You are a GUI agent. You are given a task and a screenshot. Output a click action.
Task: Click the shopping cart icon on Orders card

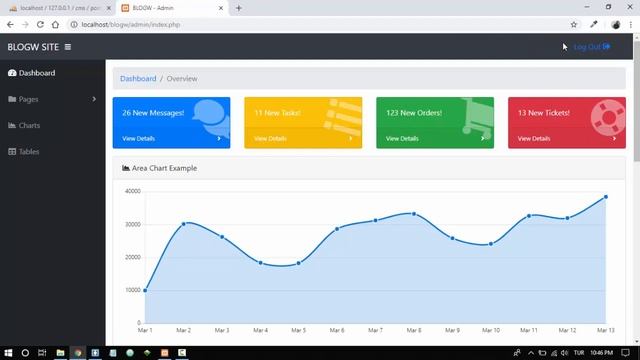coord(478,118)
